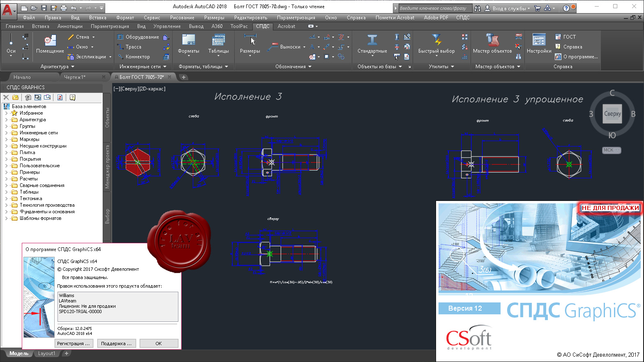This screenshot has height=362, width=644.
Task: Click the undo arrow icon
Action: point(74,8)
